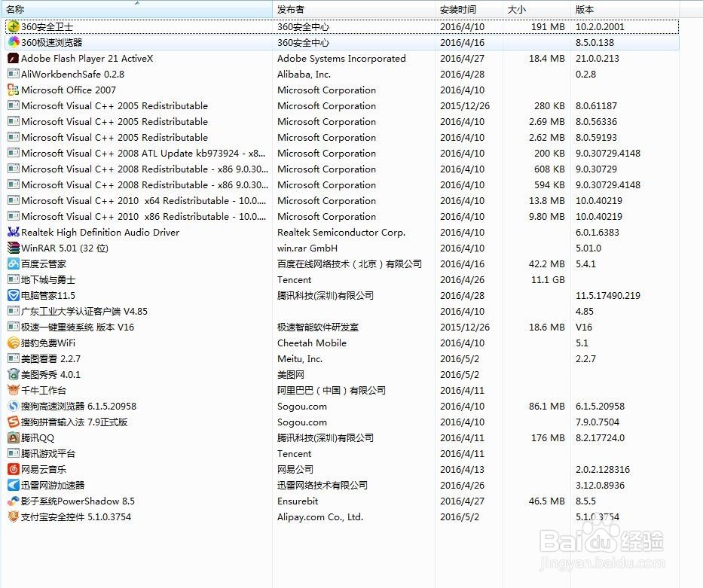Click the publisher Ensurebit

tap(298, 501)
